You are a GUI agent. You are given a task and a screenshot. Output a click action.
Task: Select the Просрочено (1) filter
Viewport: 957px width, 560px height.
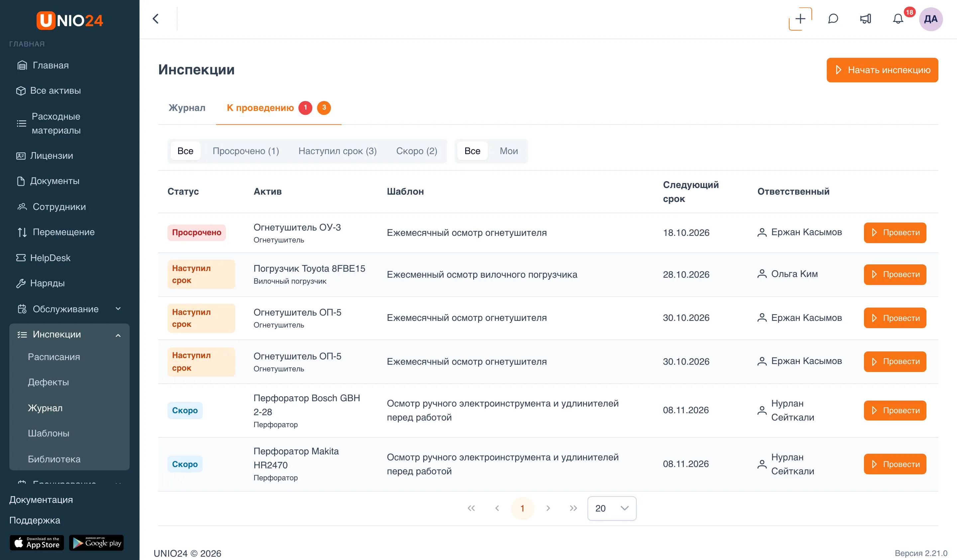click(x=246, y=151)
